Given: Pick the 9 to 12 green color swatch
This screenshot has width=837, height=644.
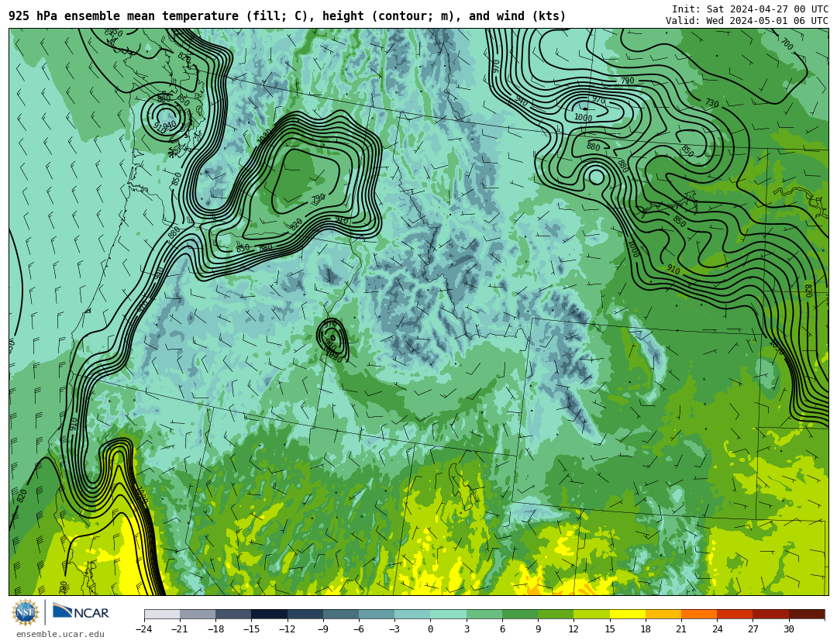Looking at the screenshot, I should click(556, 614).
